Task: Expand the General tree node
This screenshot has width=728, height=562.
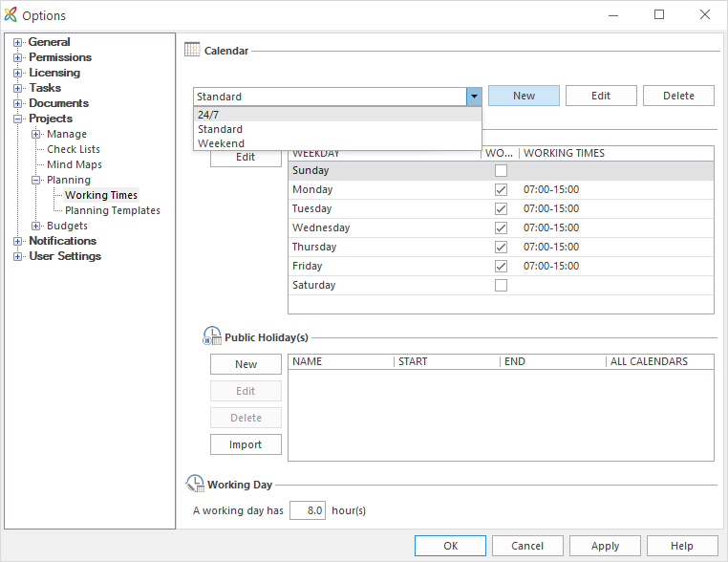Action: point(17,42)
